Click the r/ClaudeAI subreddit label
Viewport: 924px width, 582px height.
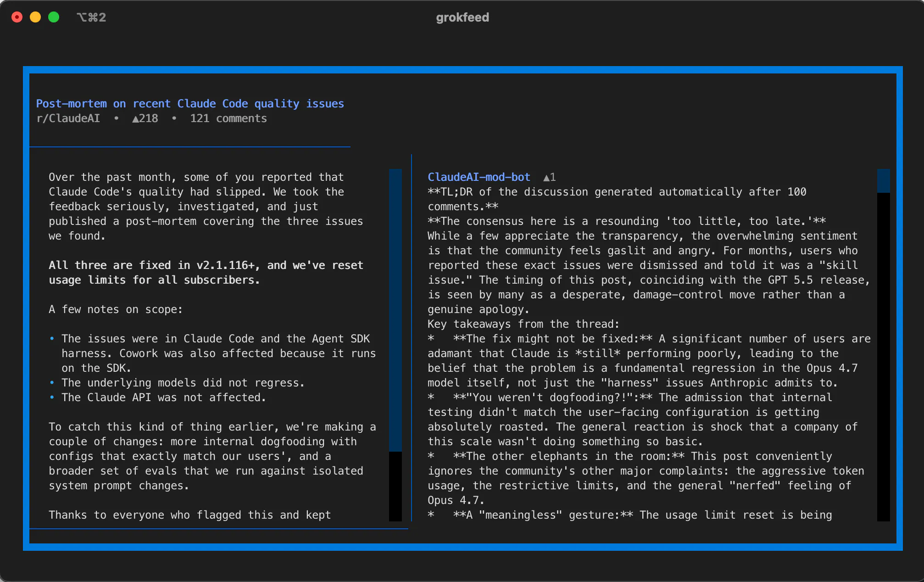[x=68, y=118]
